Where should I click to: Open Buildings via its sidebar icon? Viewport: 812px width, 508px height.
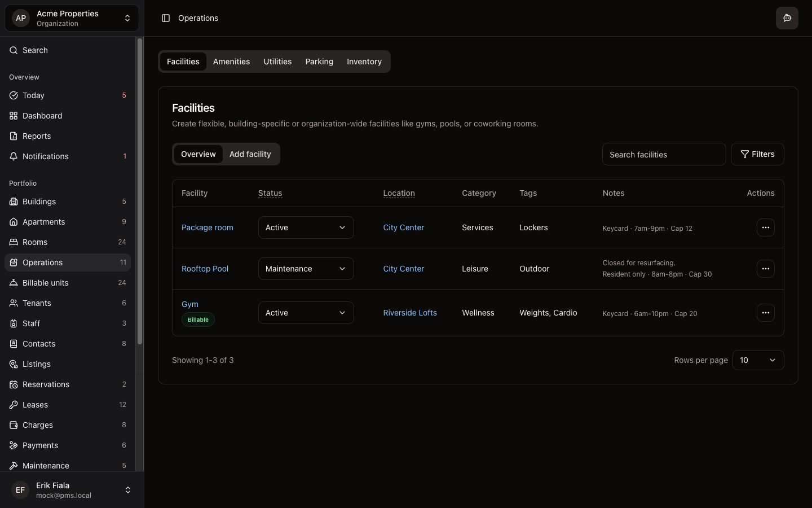click(x=14, y=202)
